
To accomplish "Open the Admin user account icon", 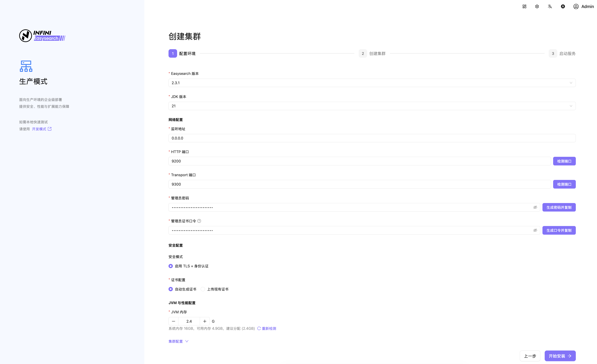I will pos(576,7).
